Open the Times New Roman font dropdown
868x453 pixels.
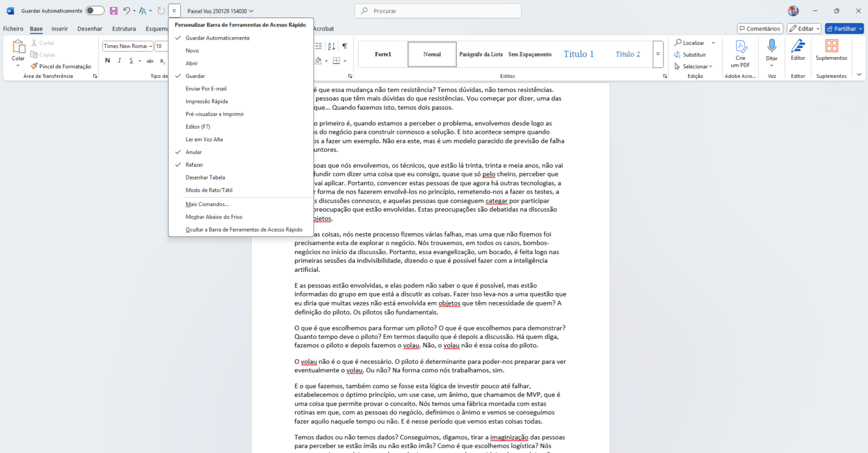pos(150,46)
